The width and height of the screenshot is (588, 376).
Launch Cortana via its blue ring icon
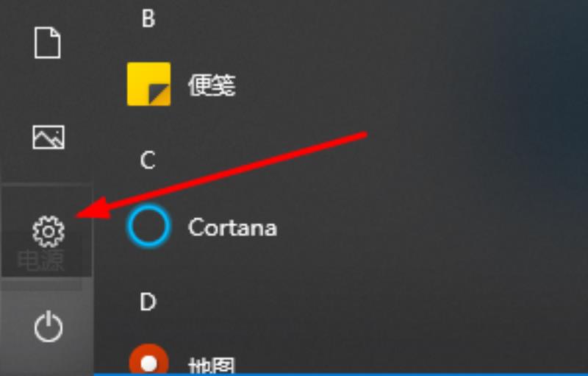pos(149,227)
